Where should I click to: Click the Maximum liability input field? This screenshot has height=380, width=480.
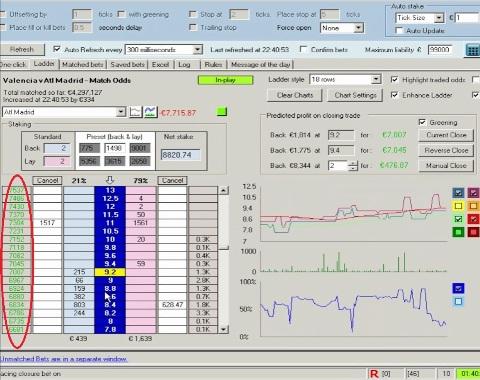click(440, 50)
